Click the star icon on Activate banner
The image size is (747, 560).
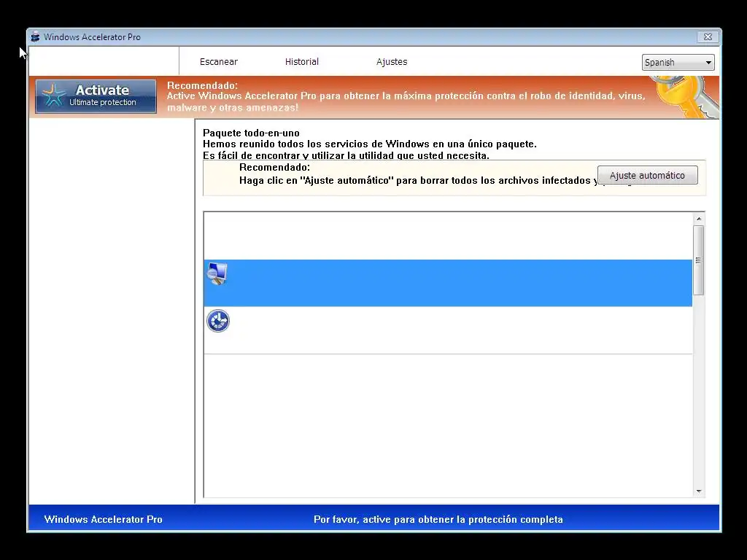pyautogui.click(x=53, y=95)
